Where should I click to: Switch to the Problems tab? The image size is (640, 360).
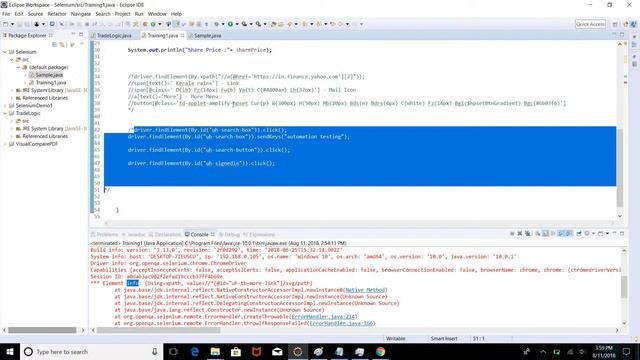[104, 234]
